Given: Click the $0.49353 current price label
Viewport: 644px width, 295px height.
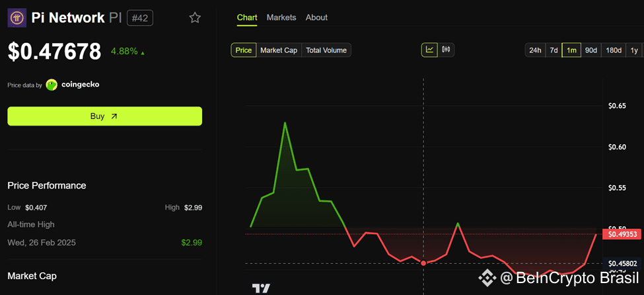Looking at the screenshot, I should coord(622,234).
